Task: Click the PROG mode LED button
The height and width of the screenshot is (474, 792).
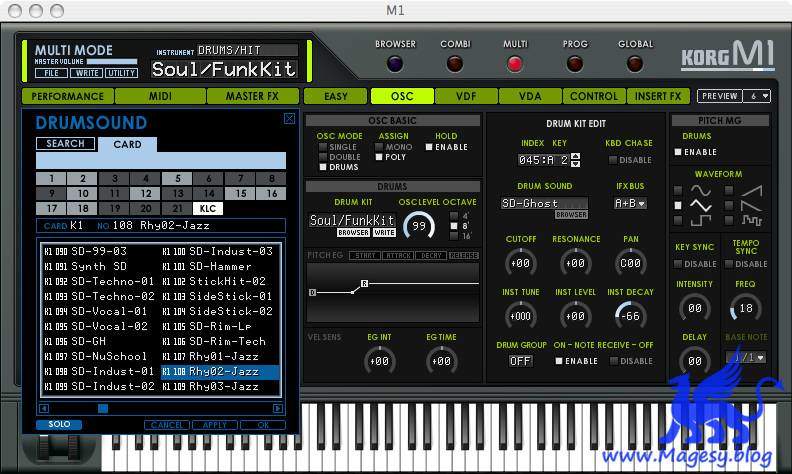Action: click(575, 64)
